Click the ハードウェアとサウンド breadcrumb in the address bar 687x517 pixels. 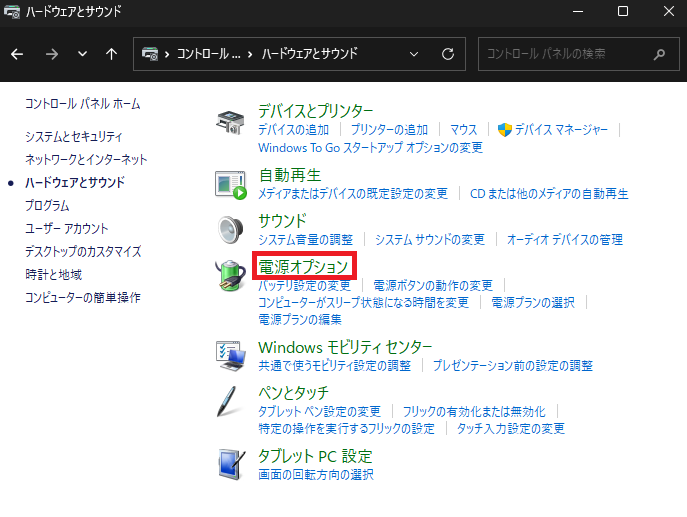(309, 53)
